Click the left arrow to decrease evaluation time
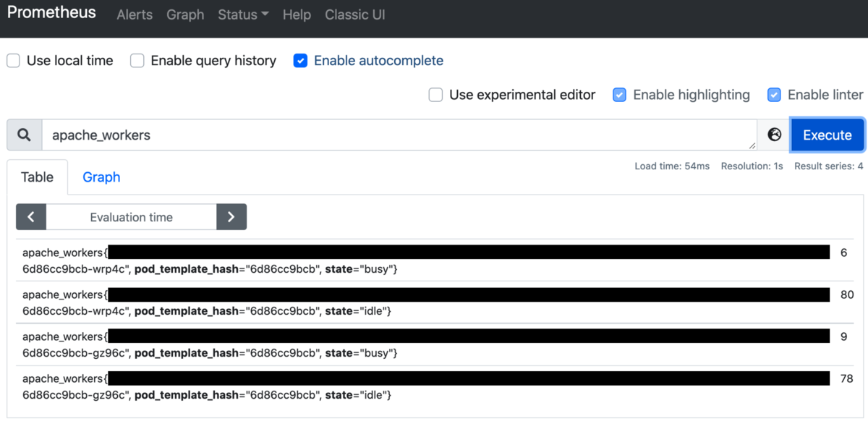 [30, 216]
